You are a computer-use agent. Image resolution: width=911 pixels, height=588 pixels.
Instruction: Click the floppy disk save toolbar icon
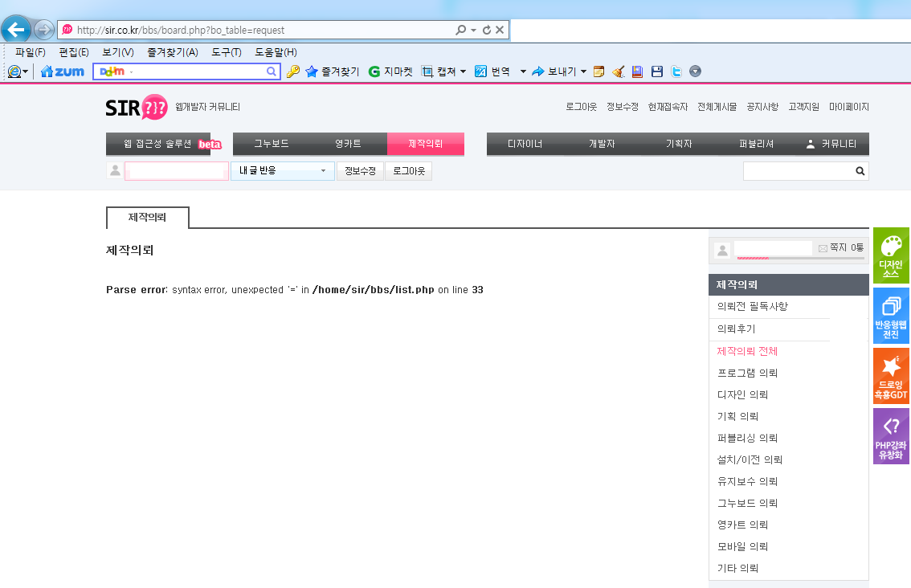tap(657, 71)
